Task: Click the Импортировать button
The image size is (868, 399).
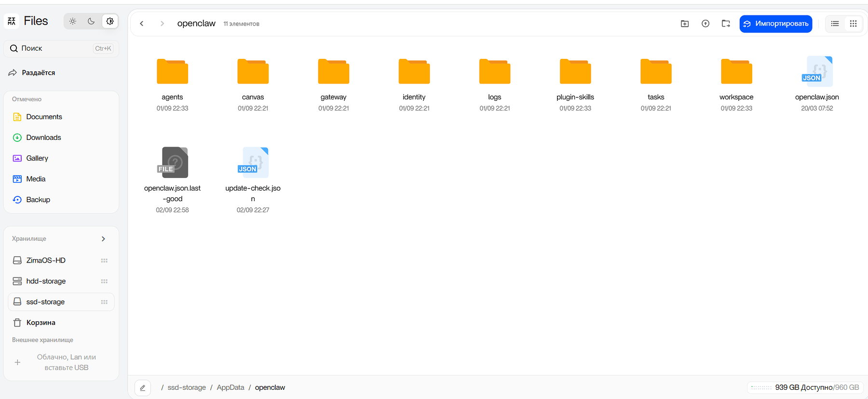Action: [x=776, y=24]
